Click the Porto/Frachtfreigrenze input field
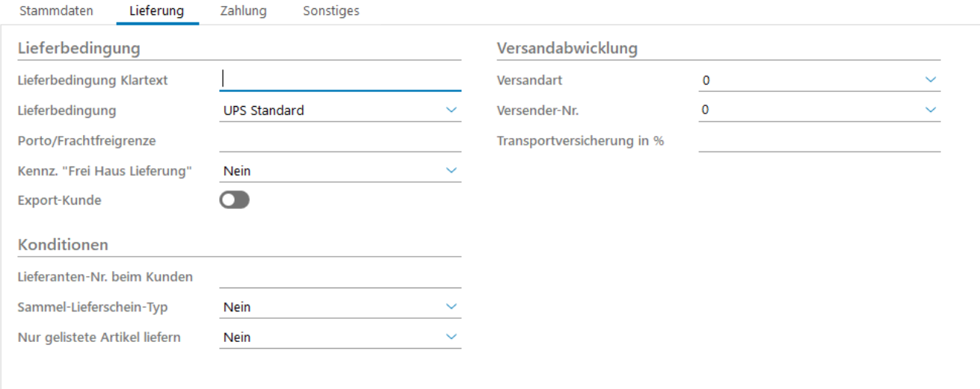Viewport: 980px width, 389px height. (340, 140)
